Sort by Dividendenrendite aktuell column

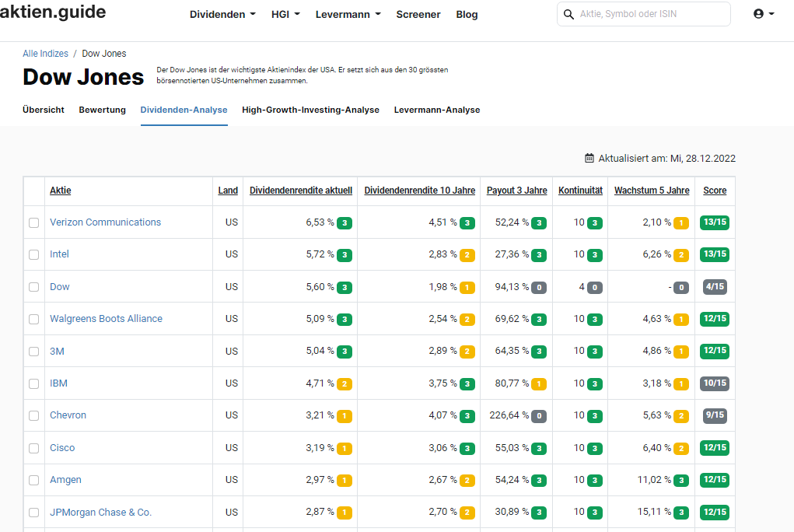pos(301,191)
